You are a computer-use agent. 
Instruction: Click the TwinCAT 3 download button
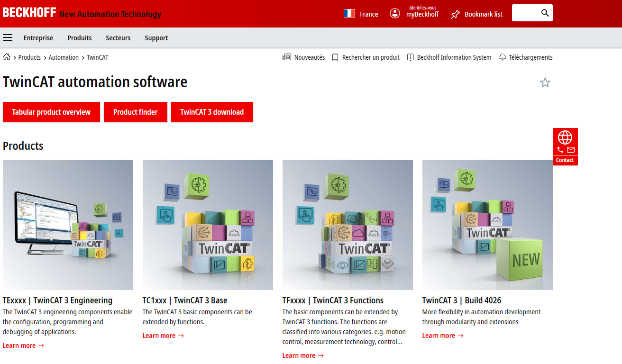[212, 112]
